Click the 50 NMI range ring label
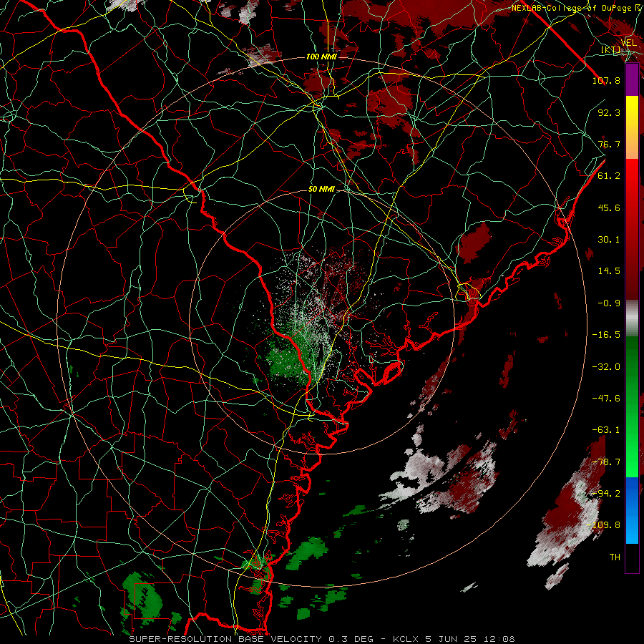Viewport: 644px width, 644px height. 321,190
